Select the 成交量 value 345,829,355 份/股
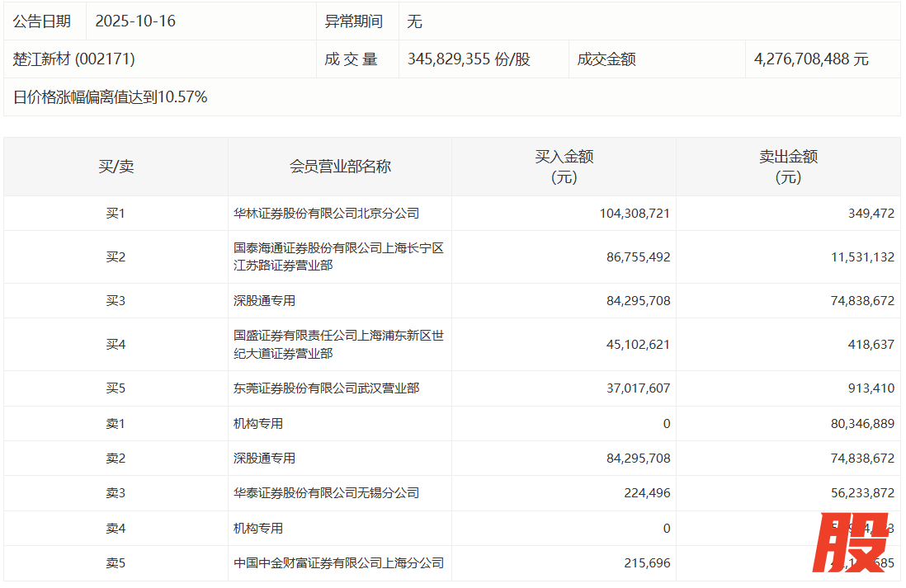 (468, 59)
